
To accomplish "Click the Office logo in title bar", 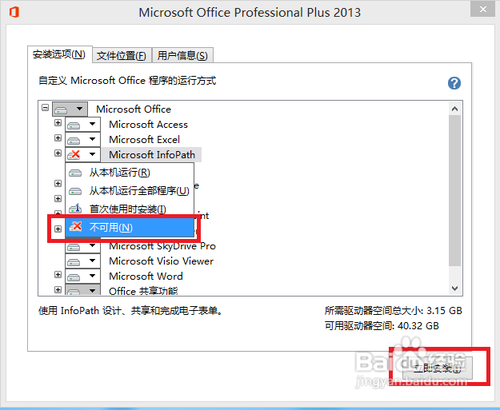I will point(14,12).
